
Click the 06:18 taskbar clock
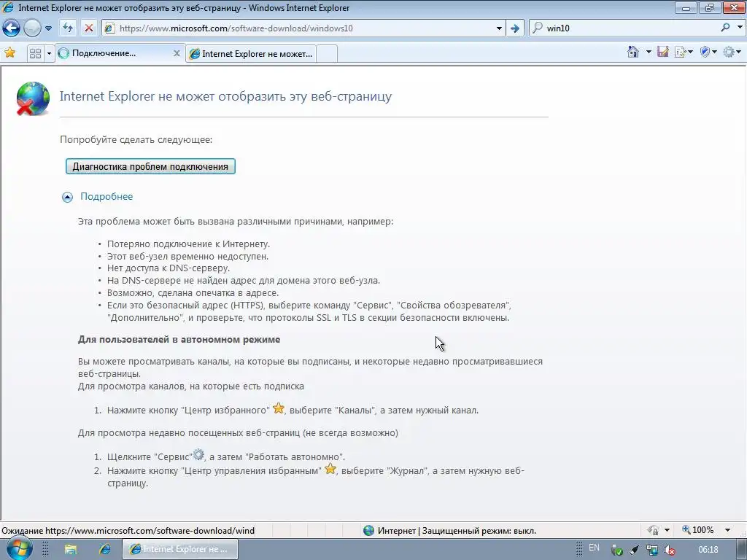point(708,550)
